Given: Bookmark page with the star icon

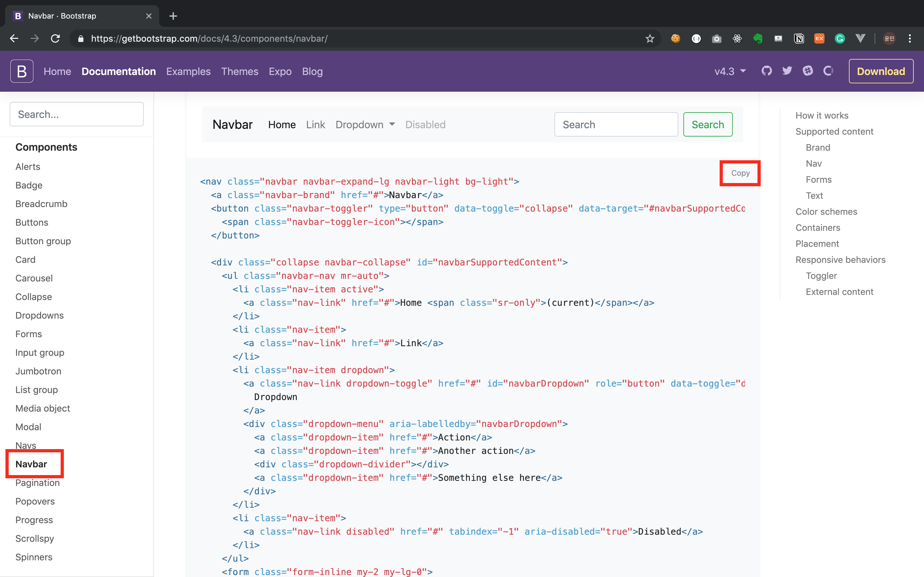Looking at the screenshot, I should [x=650, y=38].
